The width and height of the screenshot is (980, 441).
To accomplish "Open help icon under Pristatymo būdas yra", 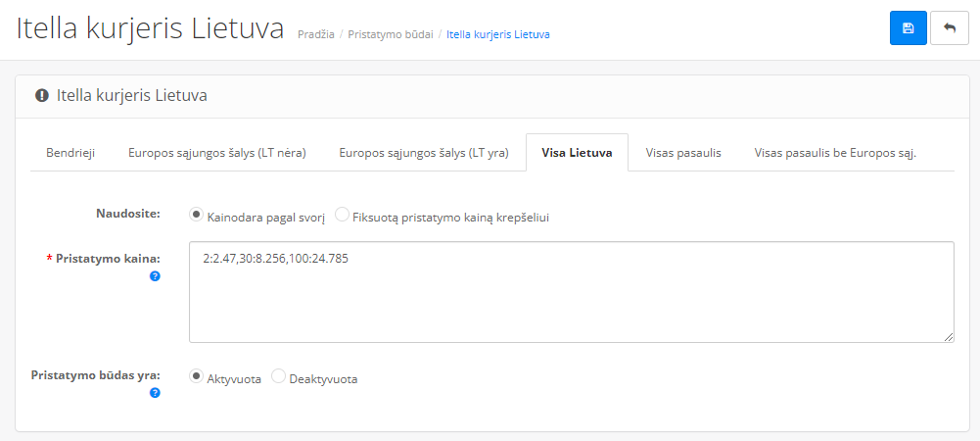I will point(155,393).
